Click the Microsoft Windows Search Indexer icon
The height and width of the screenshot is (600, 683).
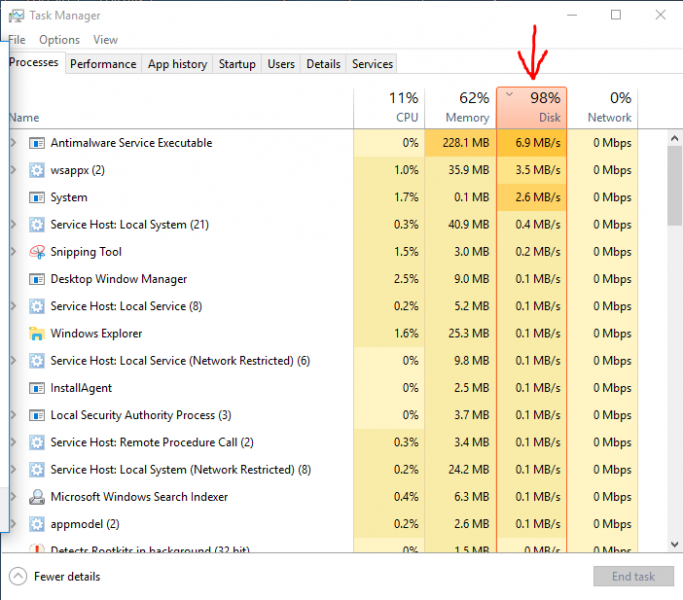38,497
